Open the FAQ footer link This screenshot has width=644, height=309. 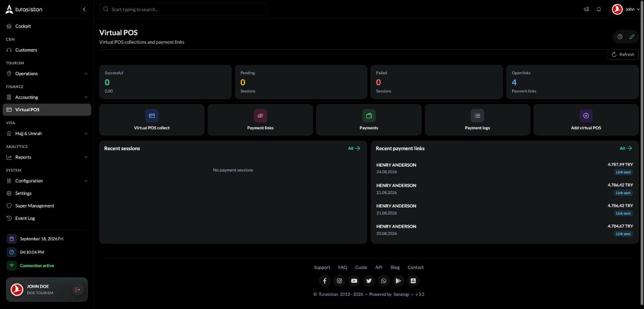(343, 268)
